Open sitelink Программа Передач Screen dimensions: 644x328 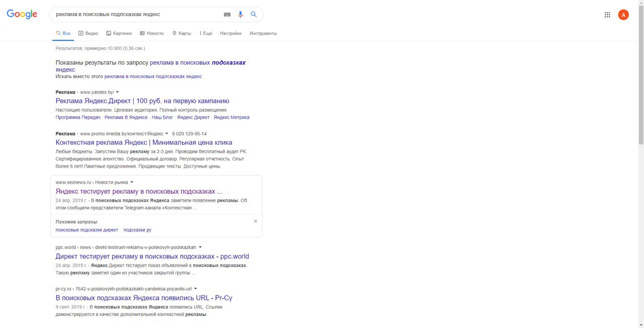[78, 117]
